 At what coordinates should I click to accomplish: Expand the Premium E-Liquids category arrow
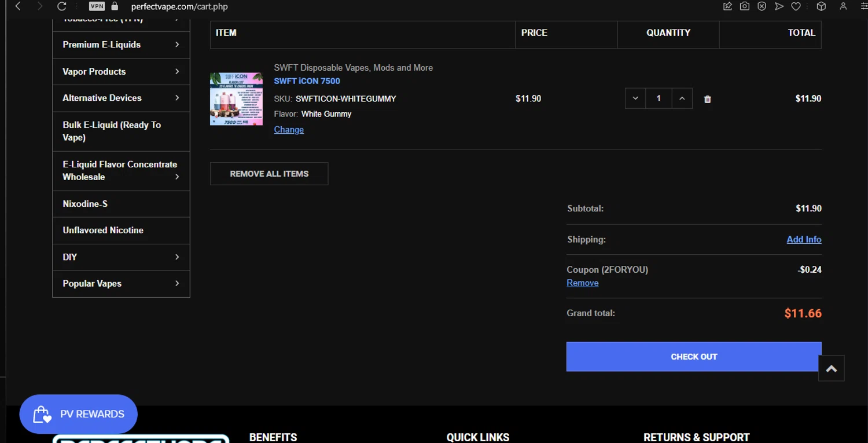[x=177, y=45]
